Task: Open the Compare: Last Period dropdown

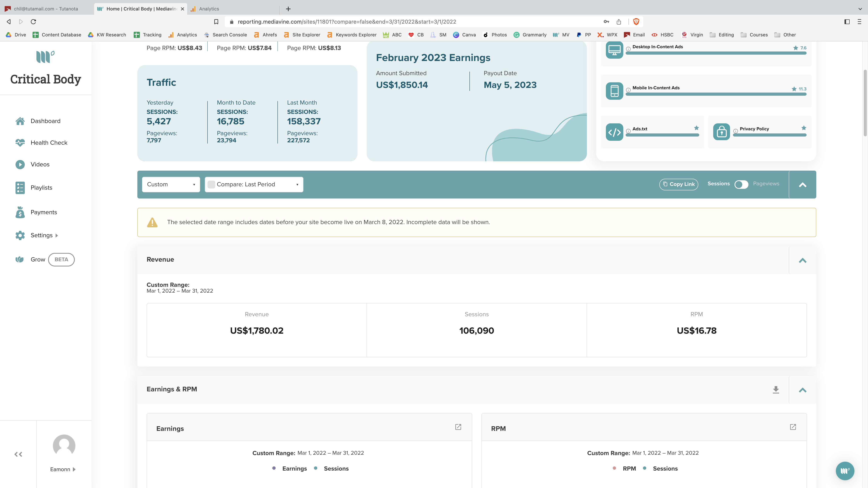Action: [x=254, y=185]
